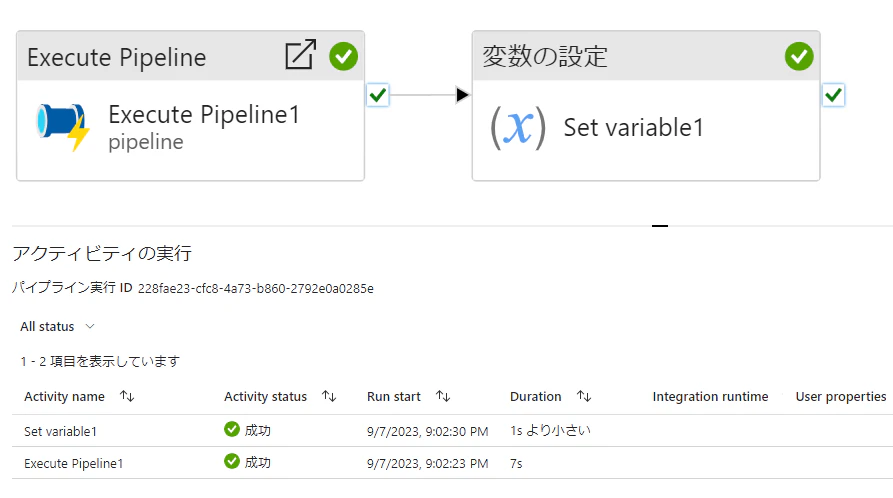Click the User properties column header

click(x=841, y=397)
